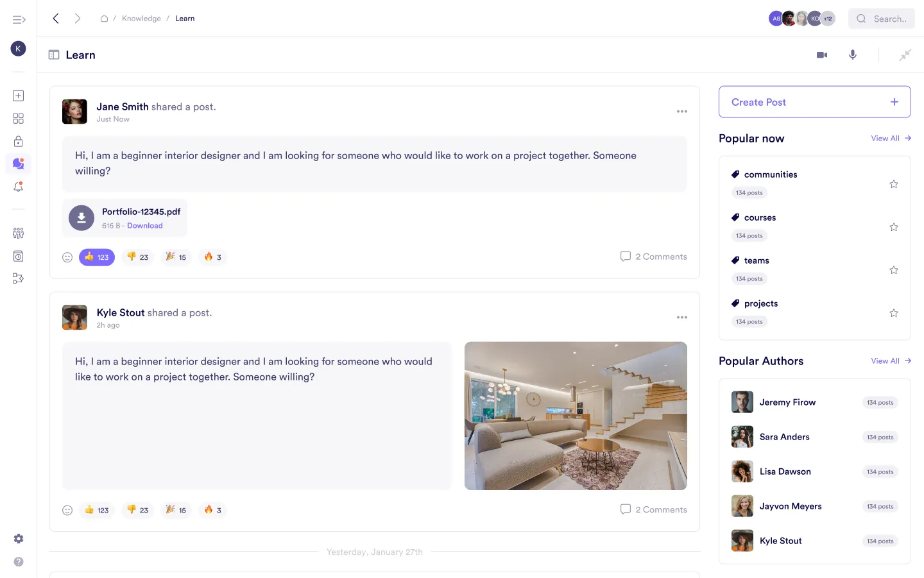924x578 pixels.
Task: Download the Portfolio-12345.pdf file
Action: [145, 225]
